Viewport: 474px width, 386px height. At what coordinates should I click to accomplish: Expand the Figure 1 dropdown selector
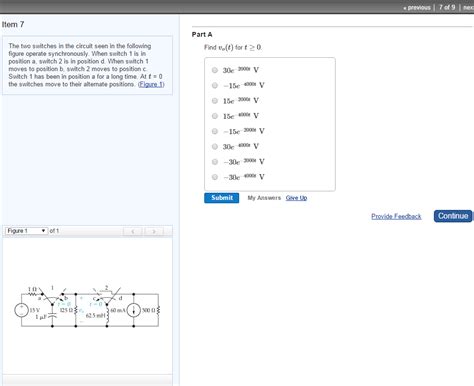[26, 231]
